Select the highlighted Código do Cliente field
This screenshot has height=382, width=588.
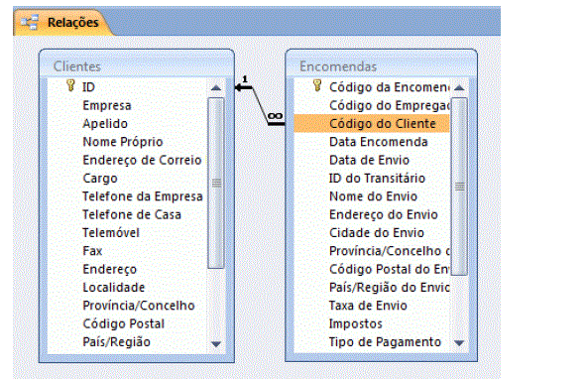(x=372, y=124)
